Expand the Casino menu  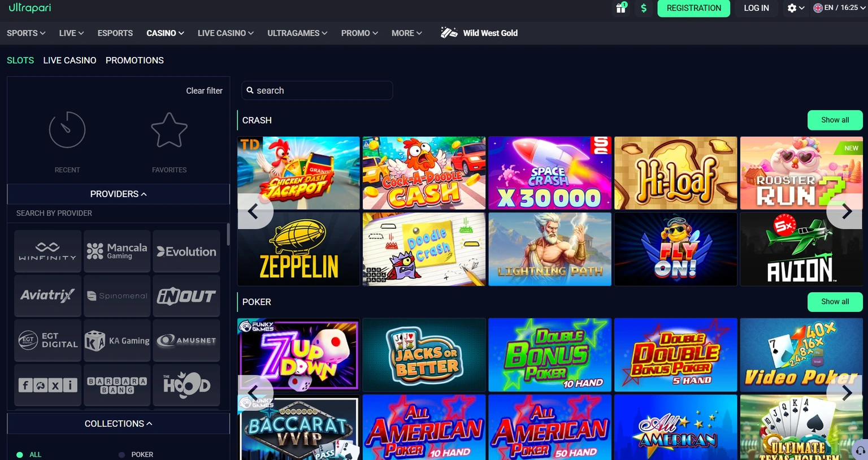pyautogui.click(x=165, y=33)
